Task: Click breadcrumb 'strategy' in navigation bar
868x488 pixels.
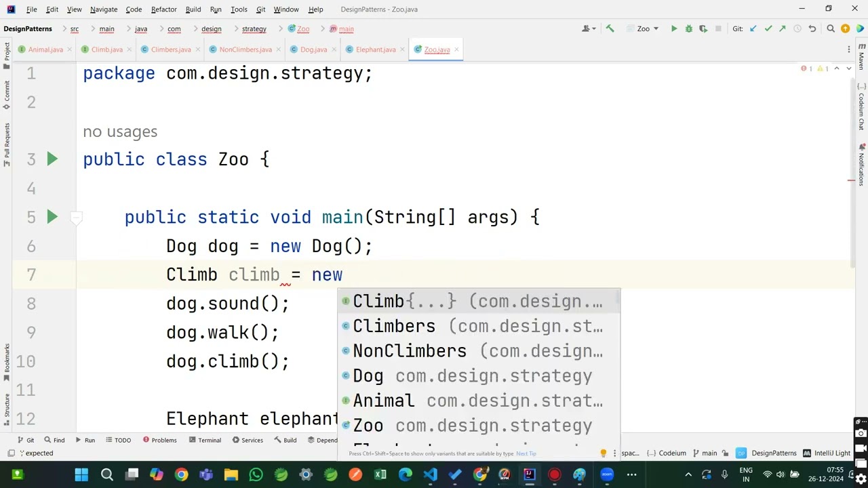Action: (x=254, y=28)
